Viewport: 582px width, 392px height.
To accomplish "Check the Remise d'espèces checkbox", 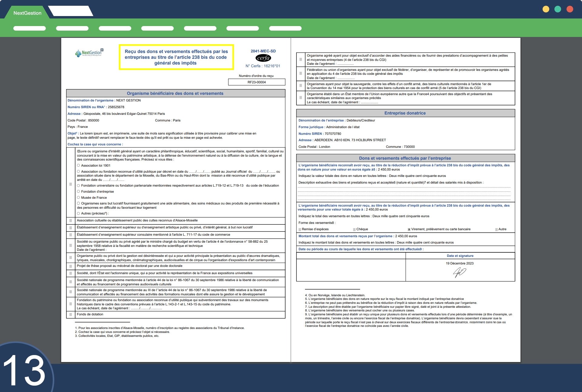I will [x=300, y=229].
